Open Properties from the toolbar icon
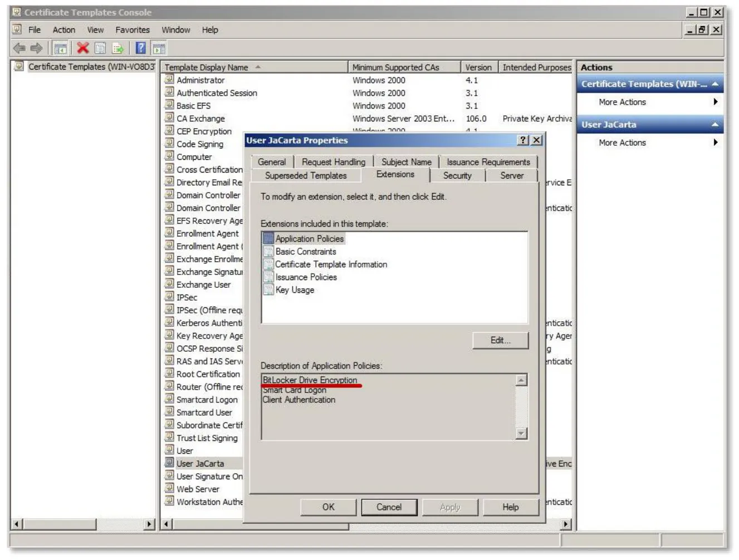Image resolution: width=739 pixels, height=560 pixels. click(x=100, y=48)
